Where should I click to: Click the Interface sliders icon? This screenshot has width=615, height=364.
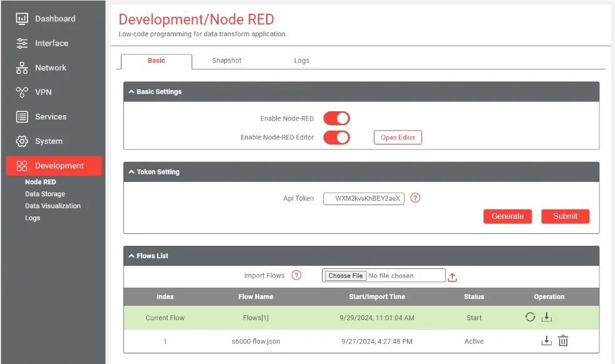pyautogui.click(x=22, y=43)
